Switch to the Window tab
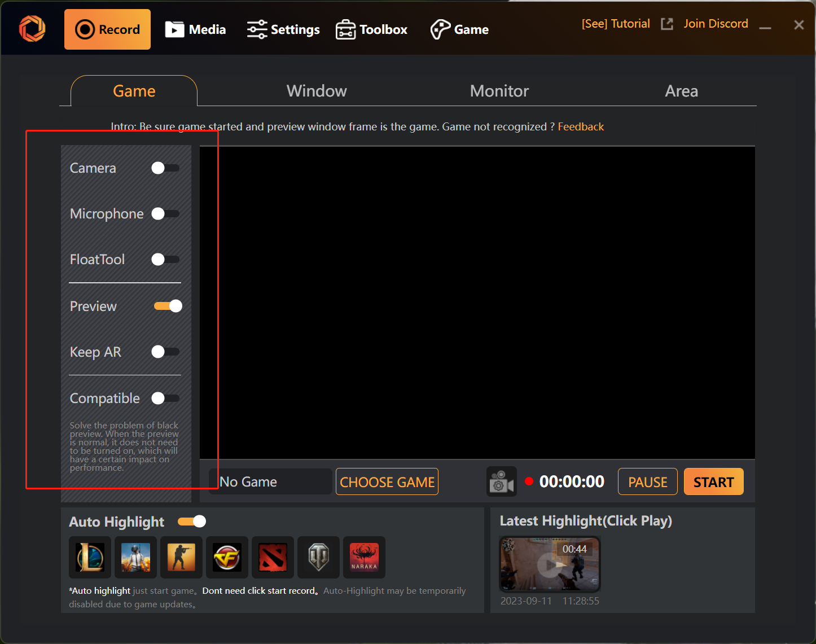Viewport: 816px width, 644px height. [317, 91]
